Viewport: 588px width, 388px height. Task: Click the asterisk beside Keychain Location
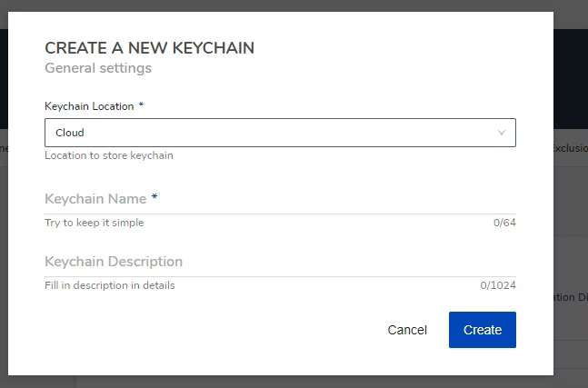(141, 104)
